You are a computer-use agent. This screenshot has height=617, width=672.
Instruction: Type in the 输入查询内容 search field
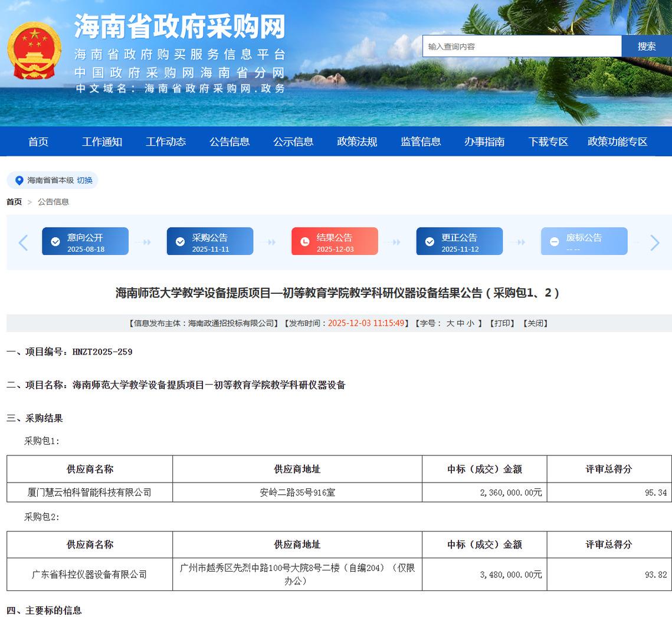pos(522,46)
